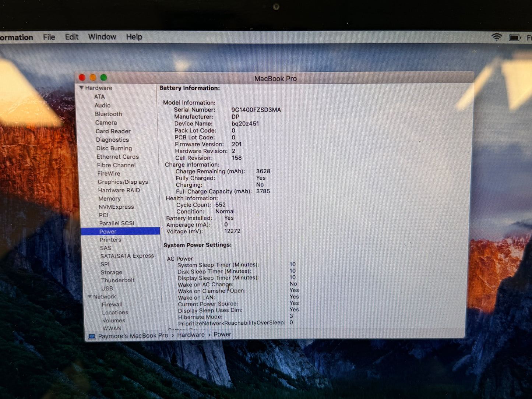Screen dimensions: 532x399
Task: Expand the Hardware disclosure triangle
Action: coord(81,88)
